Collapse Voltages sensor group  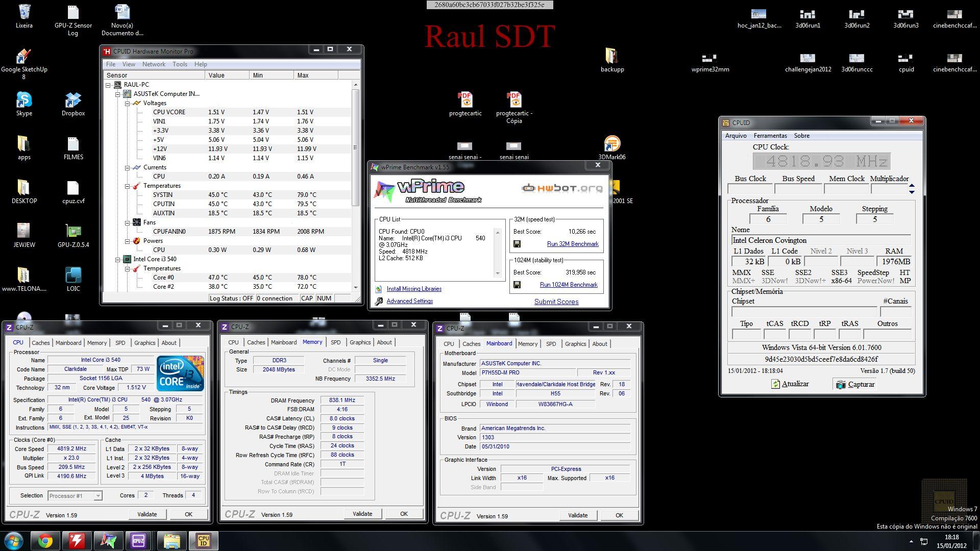coord(127,103)
